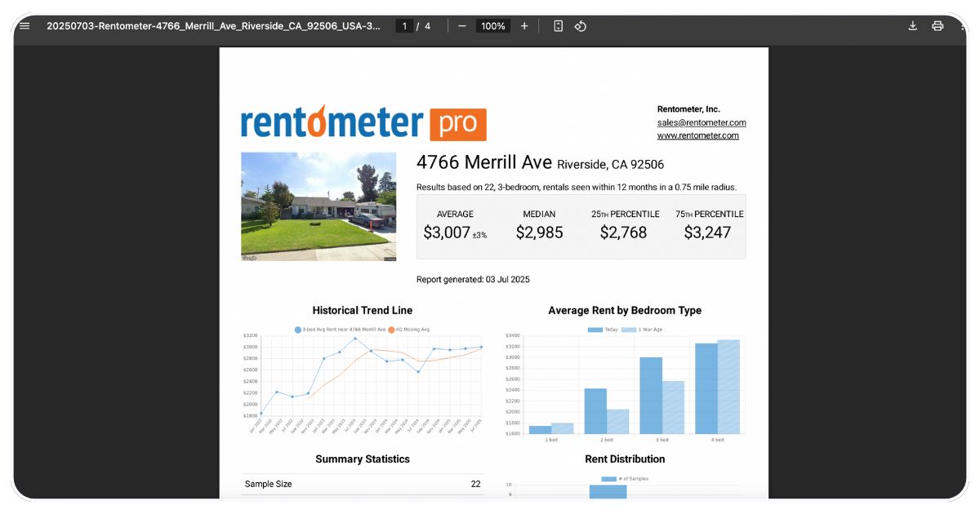Open the PDF sidebar hamburger menu
The image size is (980, 514).
[24, 26]
